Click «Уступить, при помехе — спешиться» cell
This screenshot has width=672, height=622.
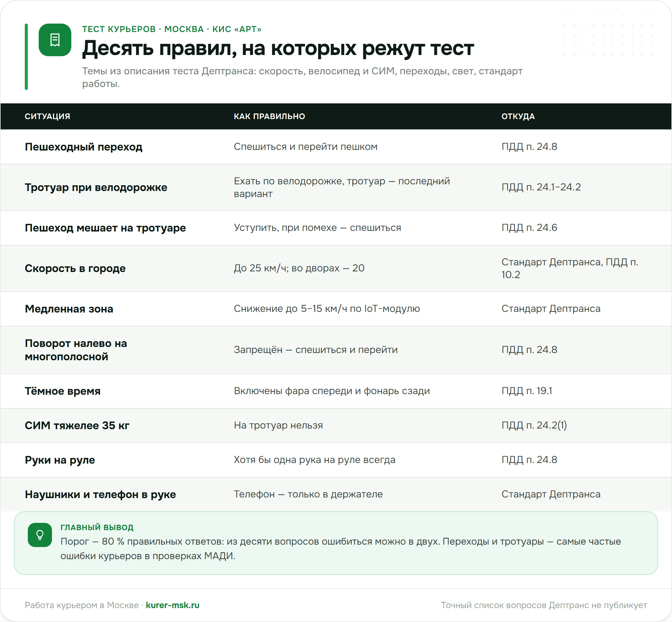point(317,228)
